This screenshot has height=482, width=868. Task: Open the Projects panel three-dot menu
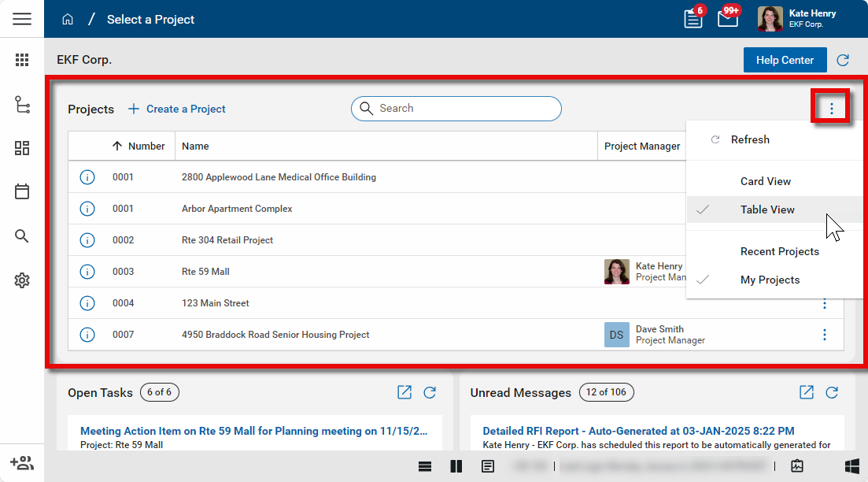831,109
